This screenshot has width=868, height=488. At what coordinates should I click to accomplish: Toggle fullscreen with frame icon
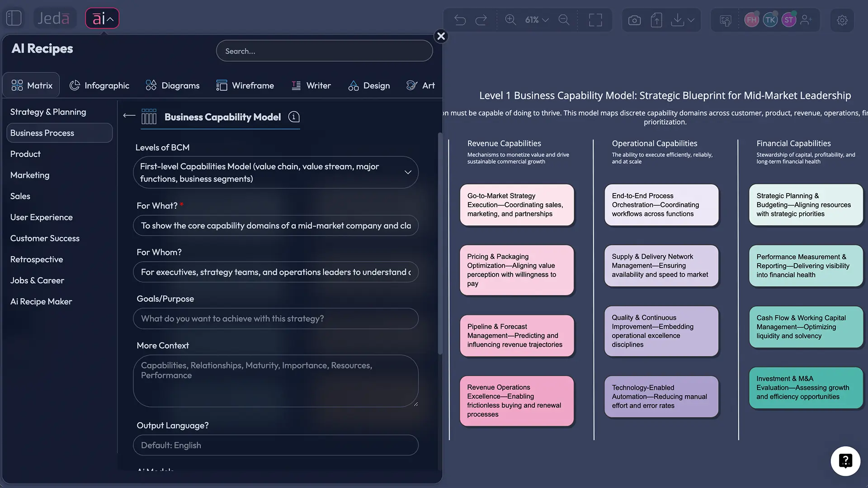click(x=595, y=20)
